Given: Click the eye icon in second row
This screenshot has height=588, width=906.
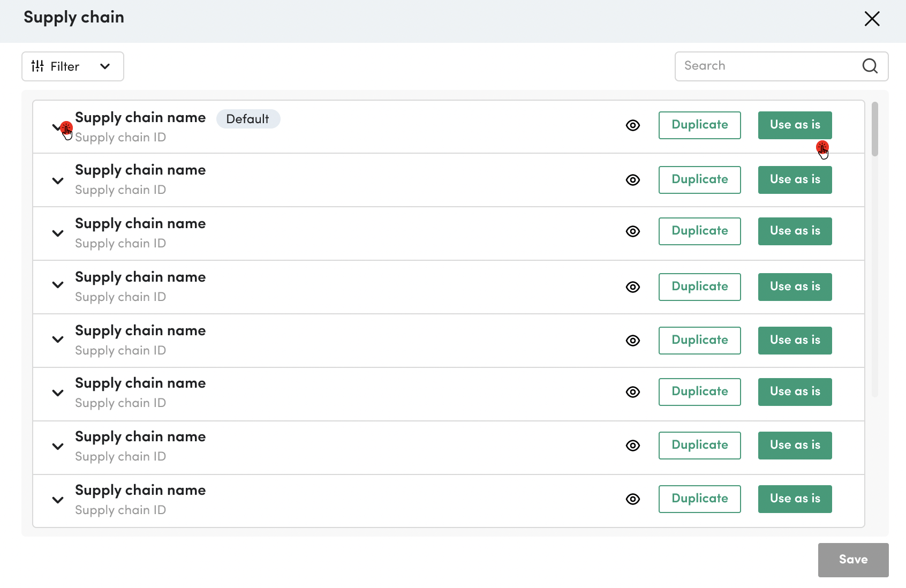Looking at the screenshot, I should click(633, 180).
